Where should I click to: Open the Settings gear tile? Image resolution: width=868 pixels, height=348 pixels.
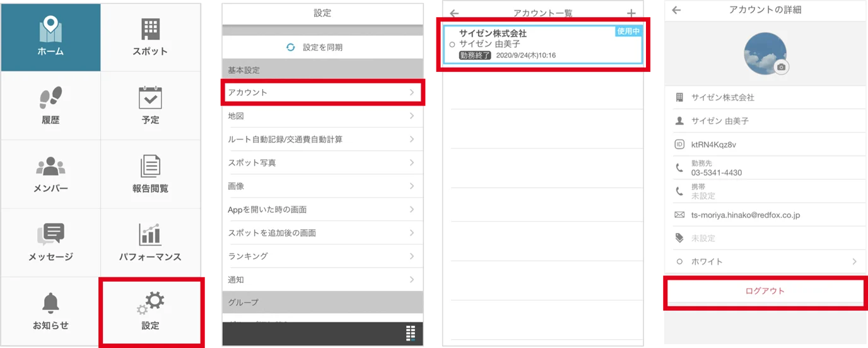(150, 311)
